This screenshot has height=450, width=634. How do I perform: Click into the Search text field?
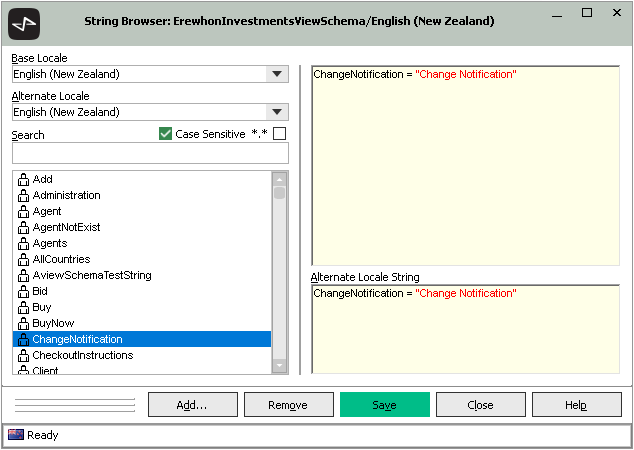pos(150,153)
